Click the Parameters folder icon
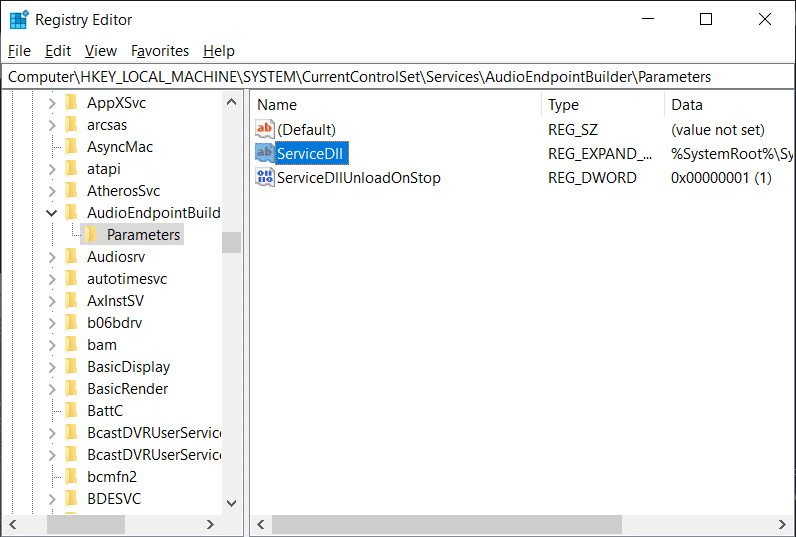 click(x=91, y=234)
